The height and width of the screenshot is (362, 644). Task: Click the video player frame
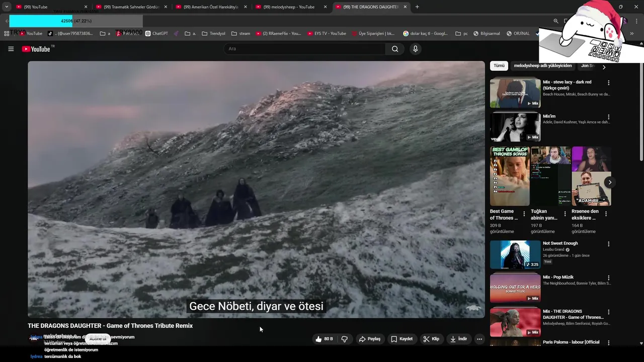[256, 190]
